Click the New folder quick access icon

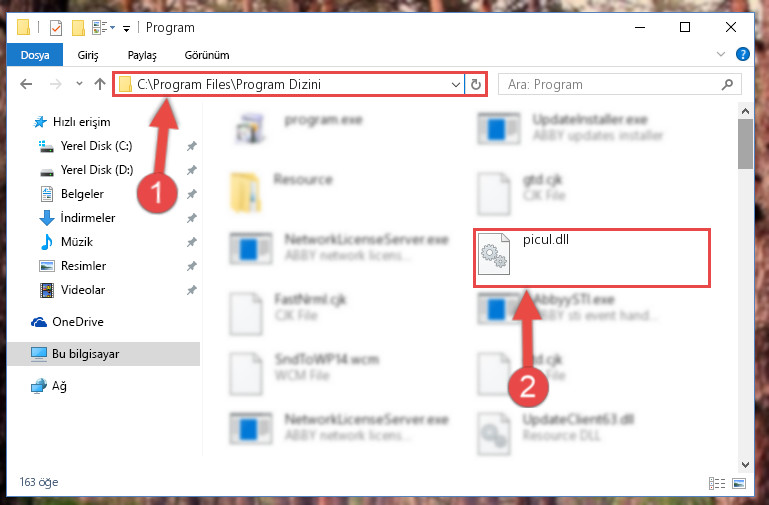pyautogui.click(x=78, y=28)
